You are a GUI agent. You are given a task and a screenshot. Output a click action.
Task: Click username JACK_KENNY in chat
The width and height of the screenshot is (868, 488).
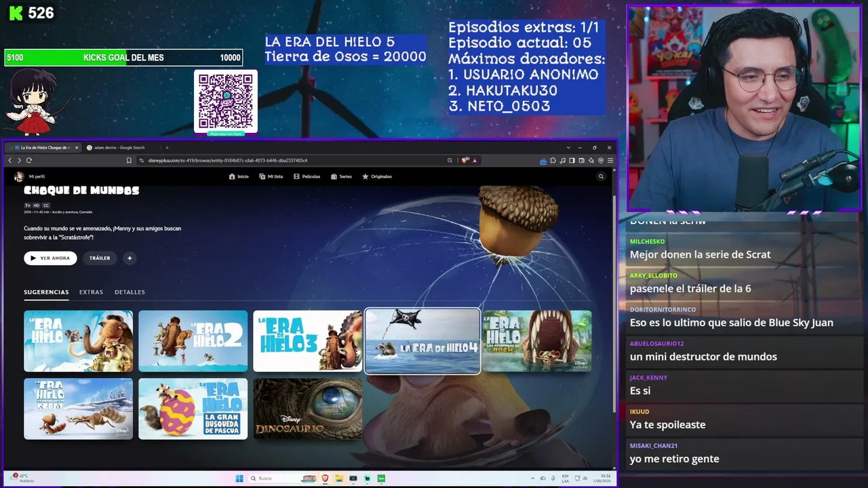pyautogui.click(x=649, y=378)
